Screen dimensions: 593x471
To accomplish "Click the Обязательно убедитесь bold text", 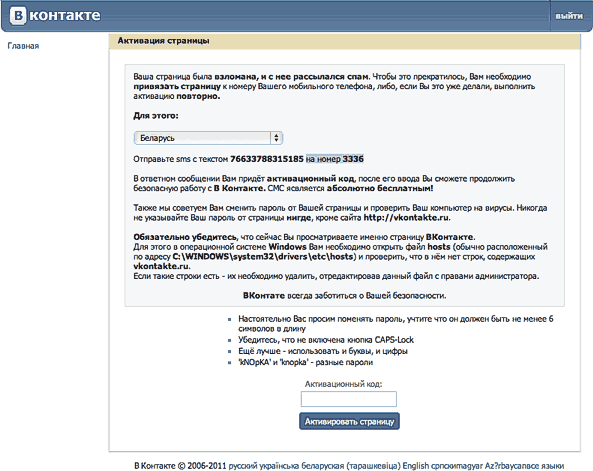I will (x=185, y=238).
